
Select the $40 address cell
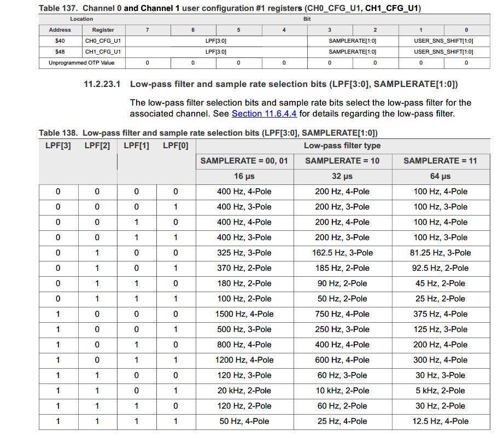coord(61,41)
